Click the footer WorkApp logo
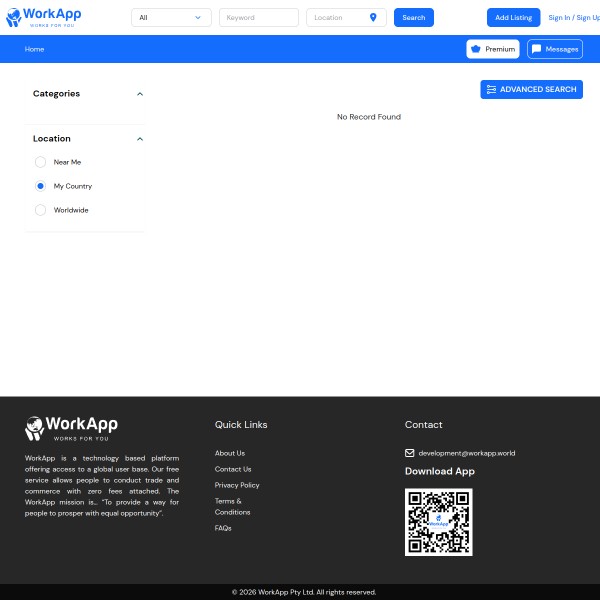 (71, 428)
